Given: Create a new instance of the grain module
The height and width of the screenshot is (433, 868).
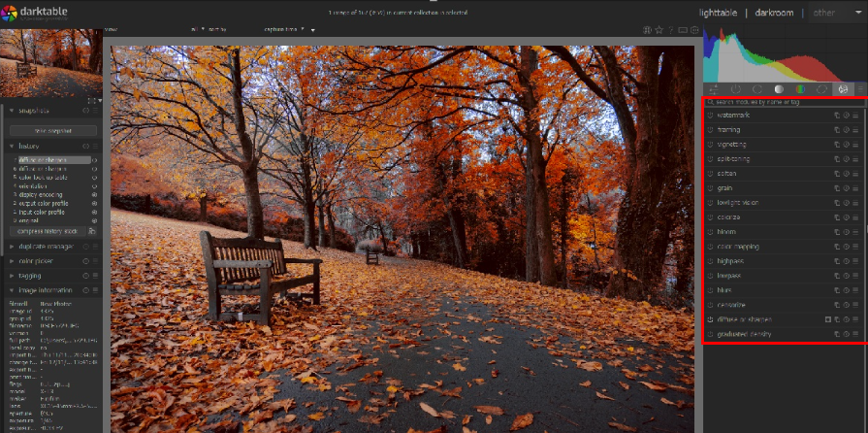Looking at the screenshot, I should (x=836, y=188).
